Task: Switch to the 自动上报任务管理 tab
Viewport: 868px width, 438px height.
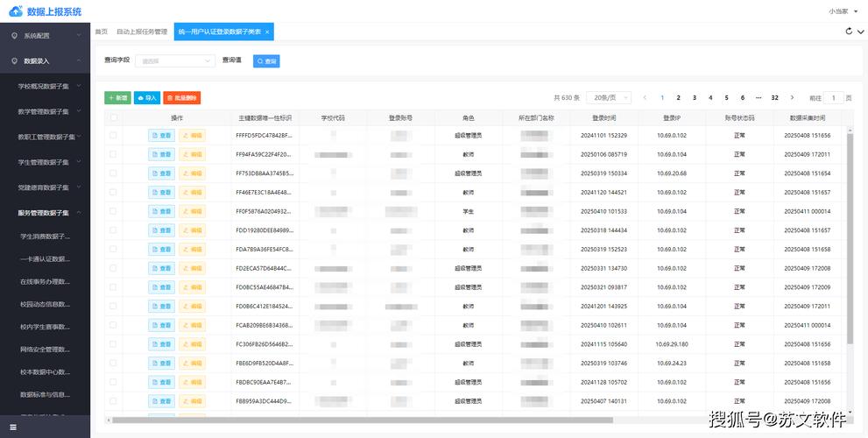Action: tap(142, 32)
